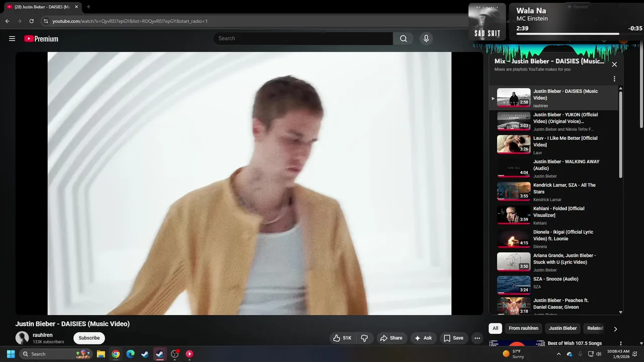Select the Justin Bieber filter chip

[562, 328]
